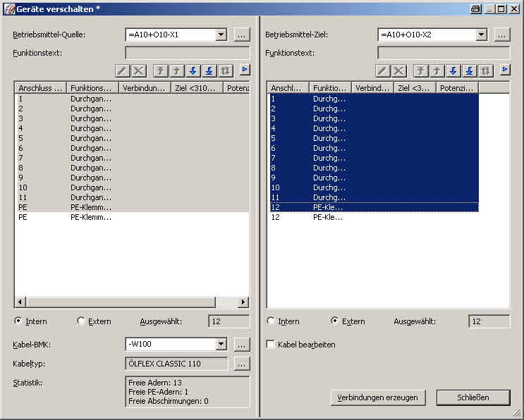This screenshot has height=420, width=524.
Task: Click the source Ausgewählt field showing 12
Action: [229, 321]
